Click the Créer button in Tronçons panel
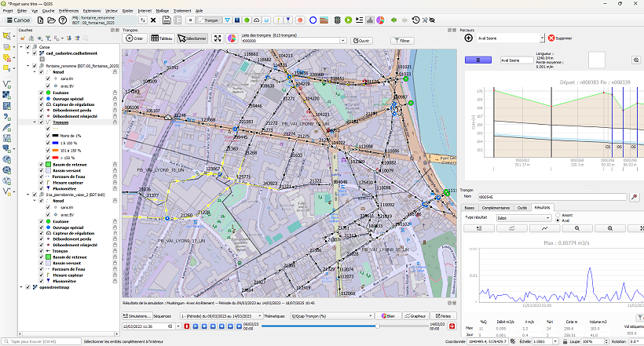 [x=134, y=38]
